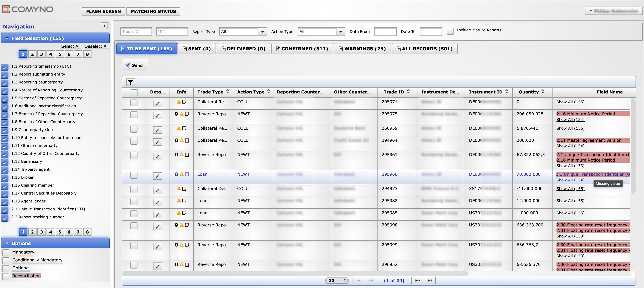Open details pencil for trade 295971

(x=157, y=103)
